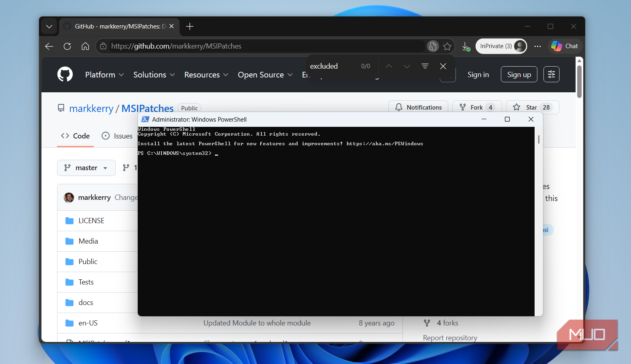Switch to the Issues tab

[117, 136]
